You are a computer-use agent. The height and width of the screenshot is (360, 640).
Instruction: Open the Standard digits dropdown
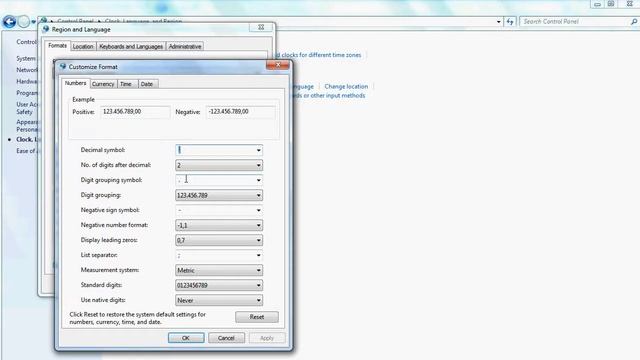[x=258, y=285]
